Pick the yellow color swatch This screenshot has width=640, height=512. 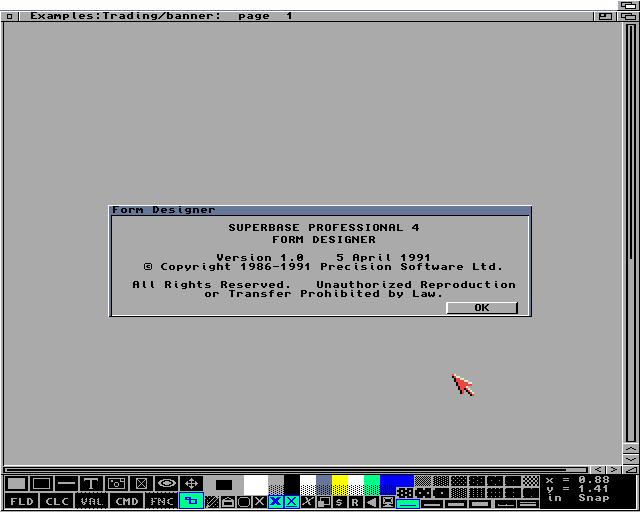point(340,485)
